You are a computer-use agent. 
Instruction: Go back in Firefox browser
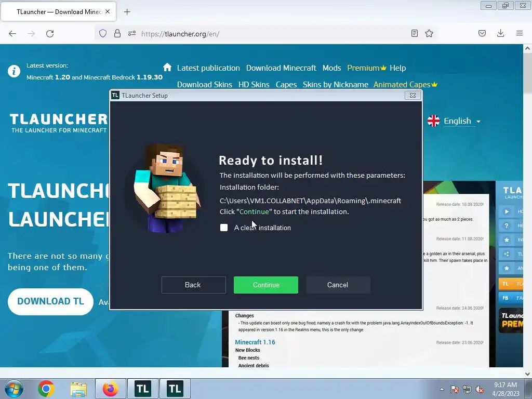coord(12,34)
